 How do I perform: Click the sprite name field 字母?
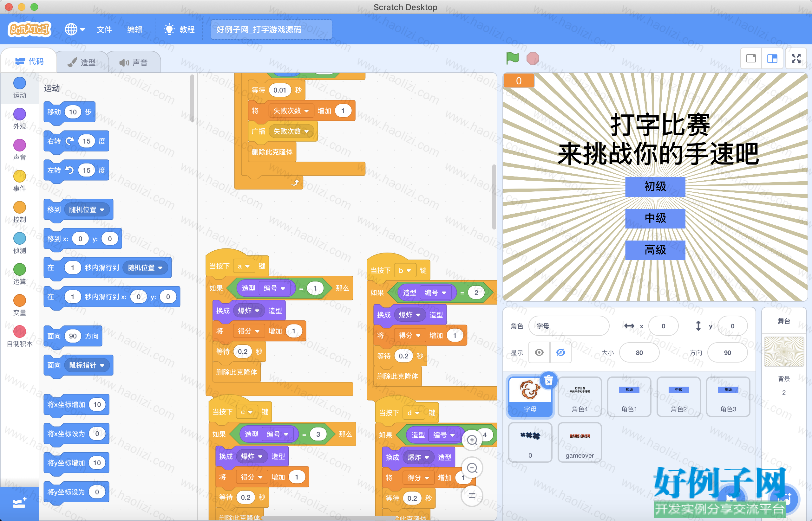[x=569, y=326]
